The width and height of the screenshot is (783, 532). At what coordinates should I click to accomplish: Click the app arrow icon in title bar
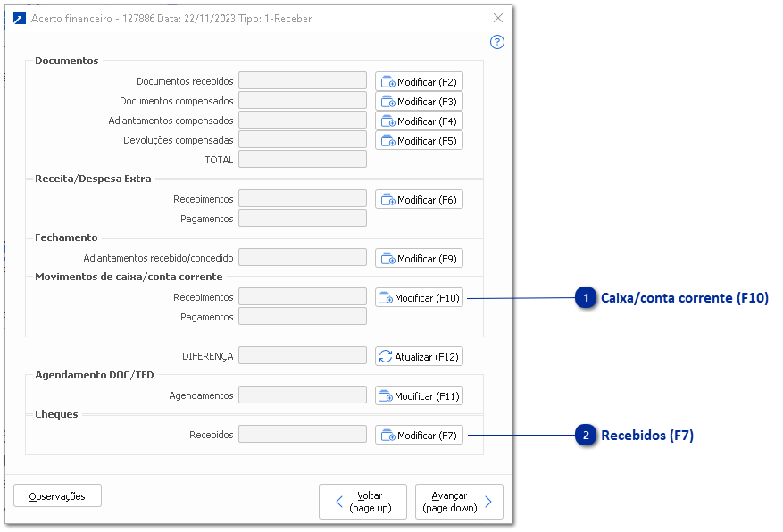tap(20, 19)
